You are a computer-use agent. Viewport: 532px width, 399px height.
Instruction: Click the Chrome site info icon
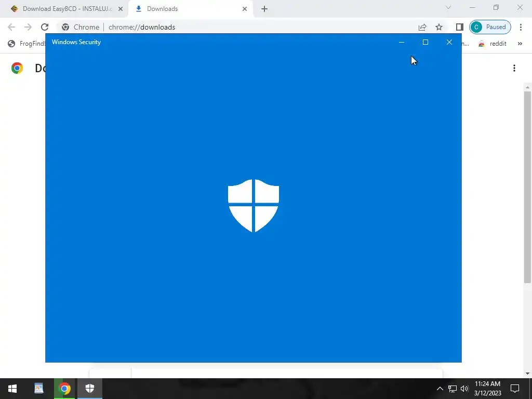click(65, 27)
